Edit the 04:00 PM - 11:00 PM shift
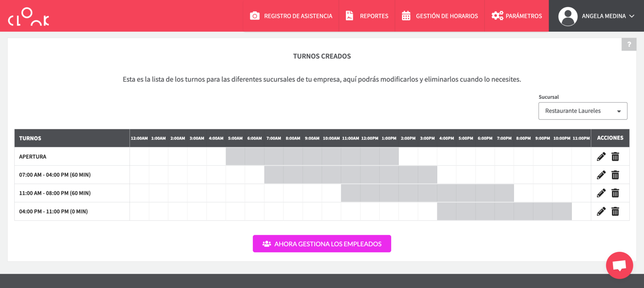 601,212
